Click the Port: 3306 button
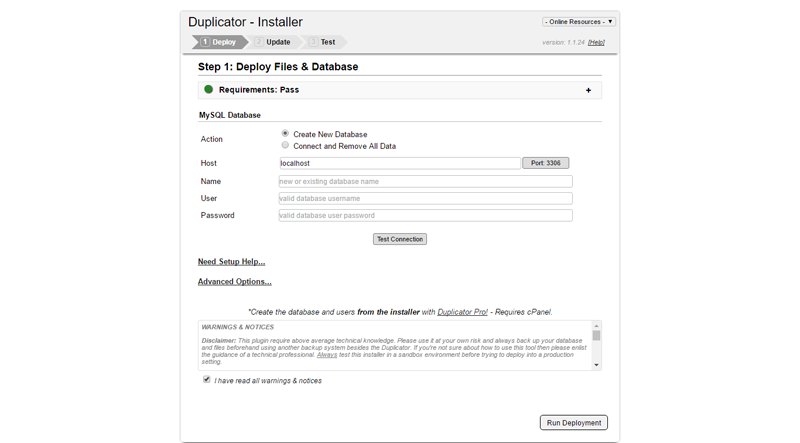Image resolution: width=800 pixels, height=443 pixels. coord(545,163)
